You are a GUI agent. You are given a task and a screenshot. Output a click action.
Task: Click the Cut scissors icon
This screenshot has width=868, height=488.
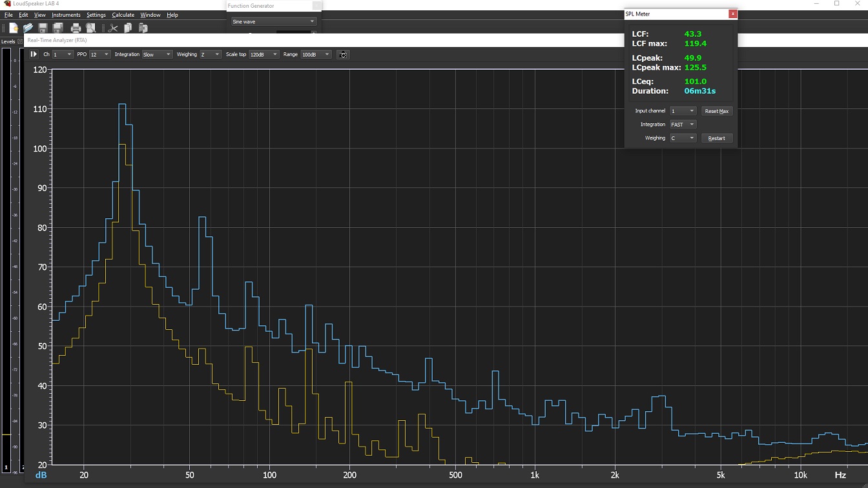tap(113, 28)
